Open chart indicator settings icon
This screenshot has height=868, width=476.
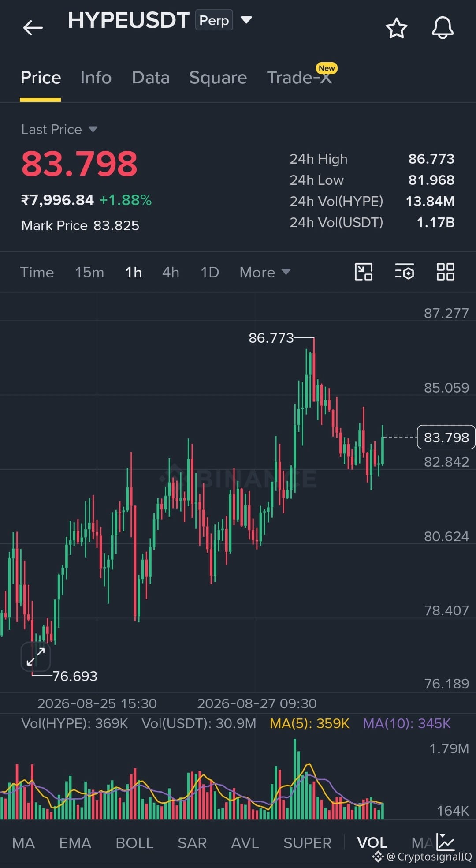[404, 272]
